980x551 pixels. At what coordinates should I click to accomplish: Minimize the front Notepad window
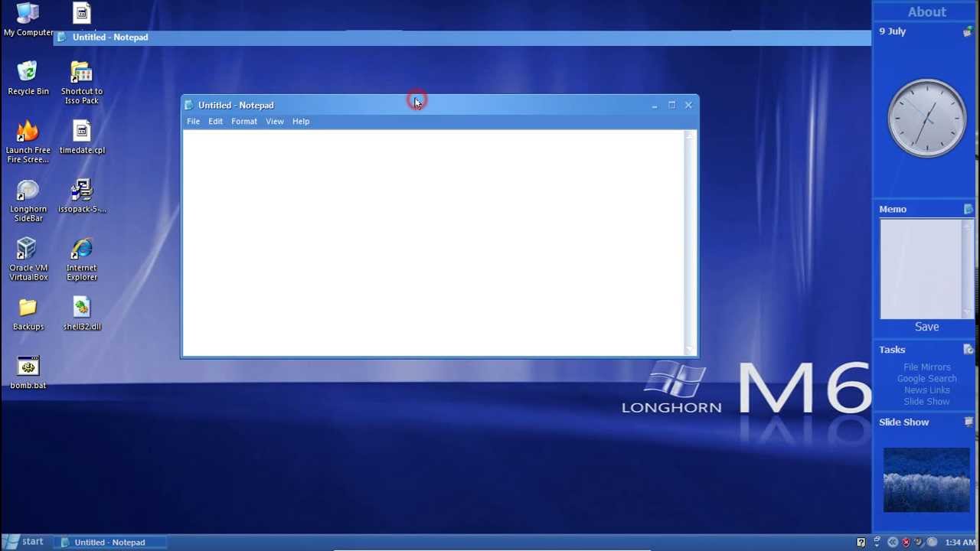[x=655, y=106]
